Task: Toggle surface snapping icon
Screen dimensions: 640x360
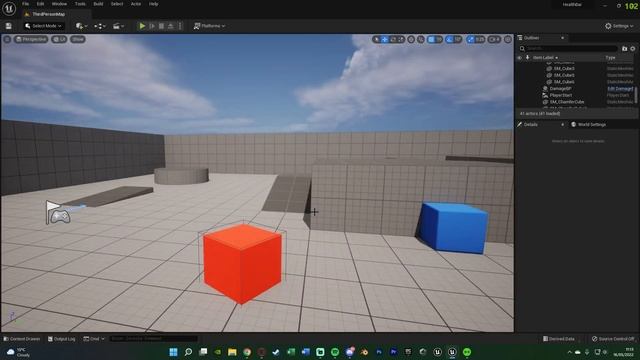Action: point(421,39)
